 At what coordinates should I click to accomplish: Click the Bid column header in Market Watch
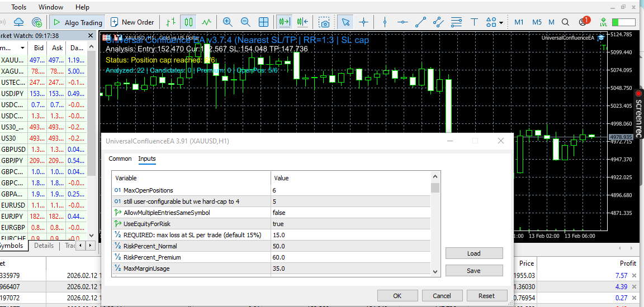click(x=38, y=48)
